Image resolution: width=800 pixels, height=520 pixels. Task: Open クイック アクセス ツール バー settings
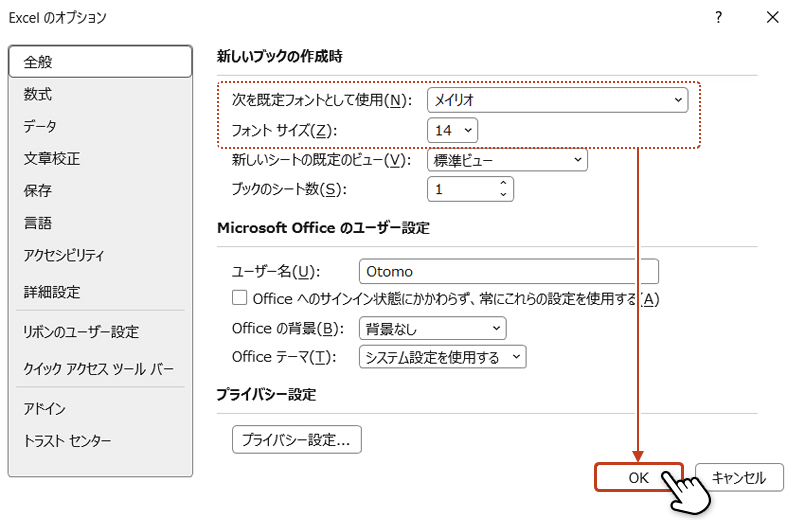click(x=101, y=368)
